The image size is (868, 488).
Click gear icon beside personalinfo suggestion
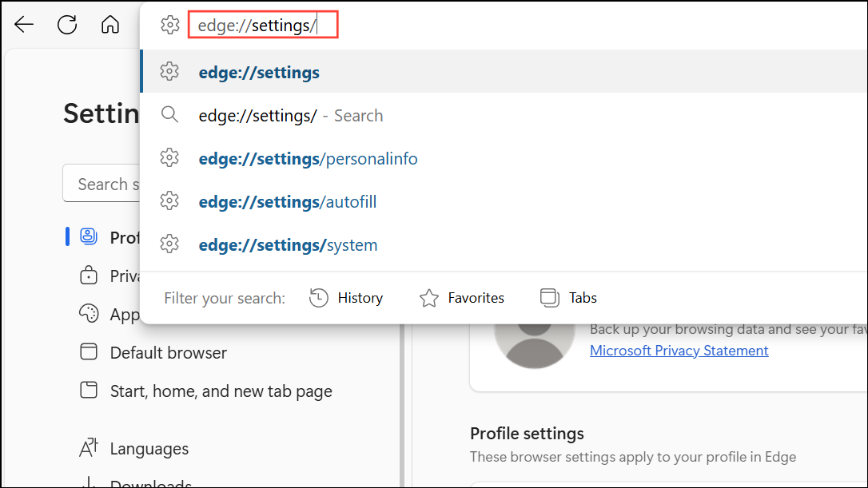(x=169, y=157)
